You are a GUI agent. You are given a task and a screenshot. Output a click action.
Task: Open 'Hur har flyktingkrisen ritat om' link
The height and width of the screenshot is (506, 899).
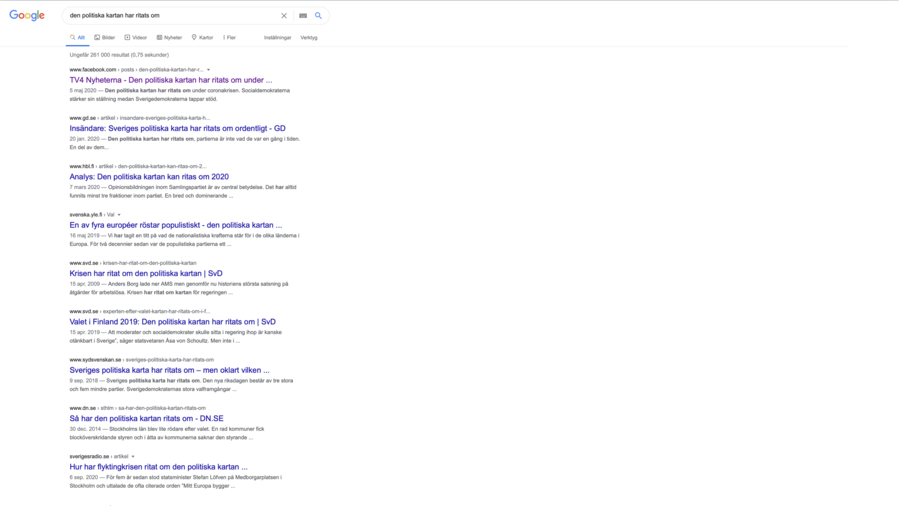(158, 467)
